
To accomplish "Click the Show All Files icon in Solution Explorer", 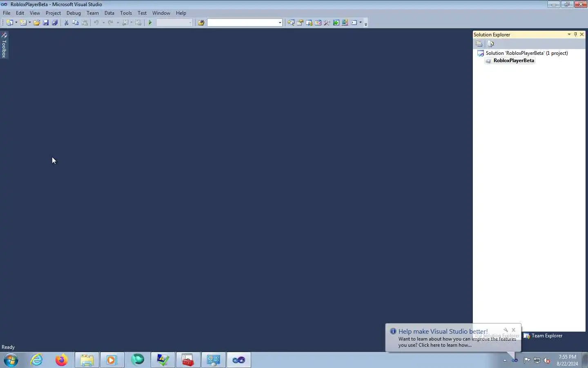I will tap(491, 44).
